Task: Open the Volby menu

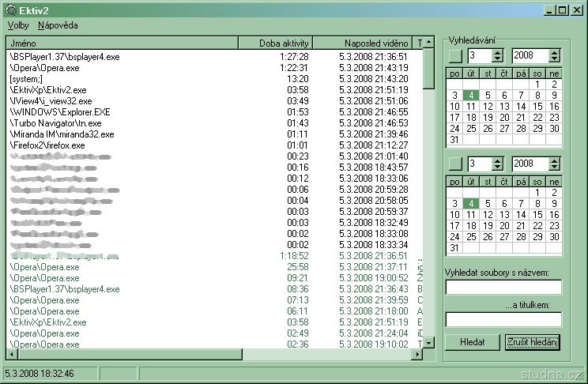Action: point(17,25)
